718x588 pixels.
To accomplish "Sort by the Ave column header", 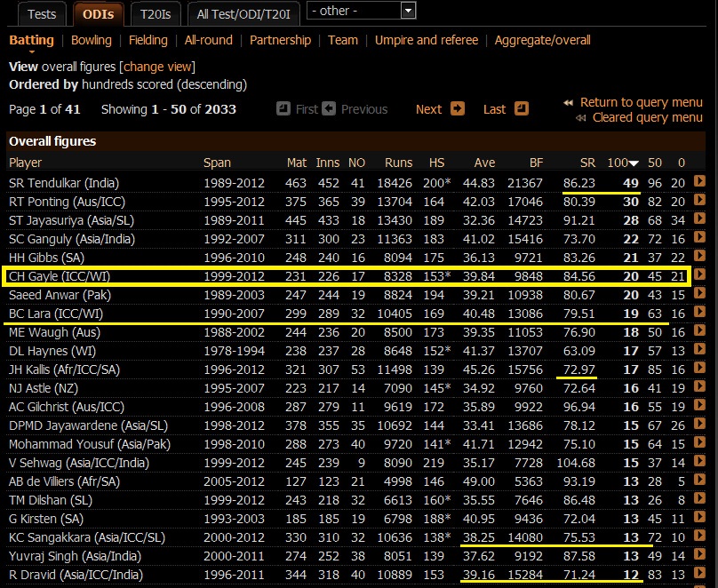I will (x=484, y=163).
